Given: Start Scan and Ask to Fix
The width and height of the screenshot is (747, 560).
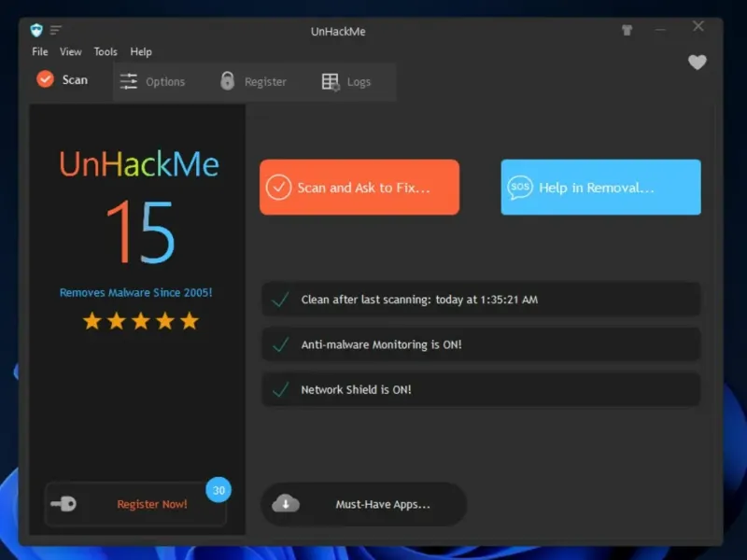Looking at the screenshot, I should tap(359, 188).
